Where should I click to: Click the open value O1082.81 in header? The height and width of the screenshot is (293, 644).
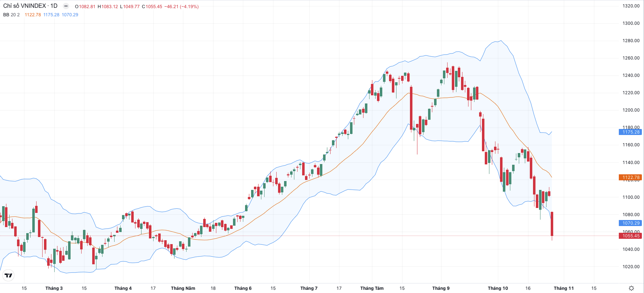point(85,7)
